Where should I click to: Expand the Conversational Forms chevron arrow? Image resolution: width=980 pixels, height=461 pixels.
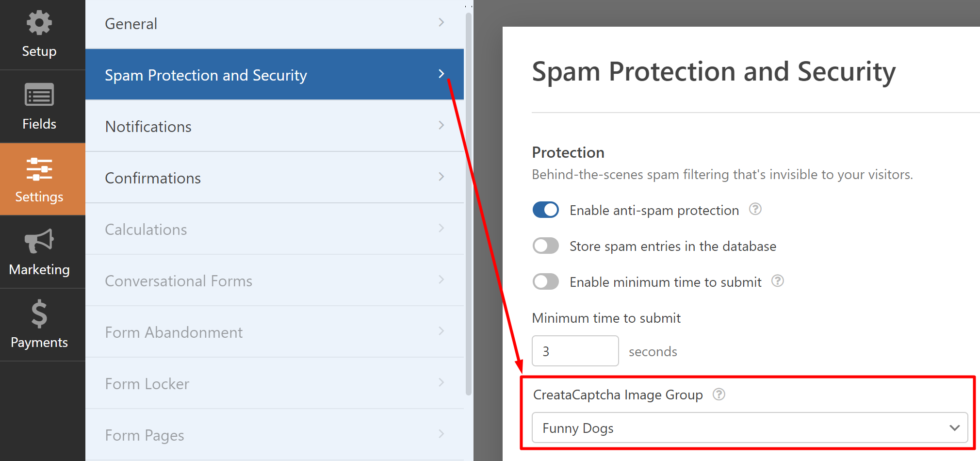[441, 280]
